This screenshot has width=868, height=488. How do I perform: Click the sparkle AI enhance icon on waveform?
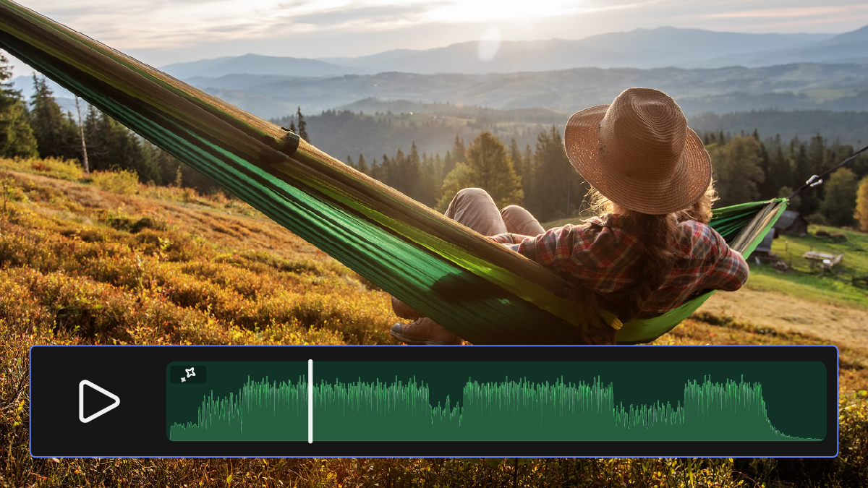click(188, 374)
